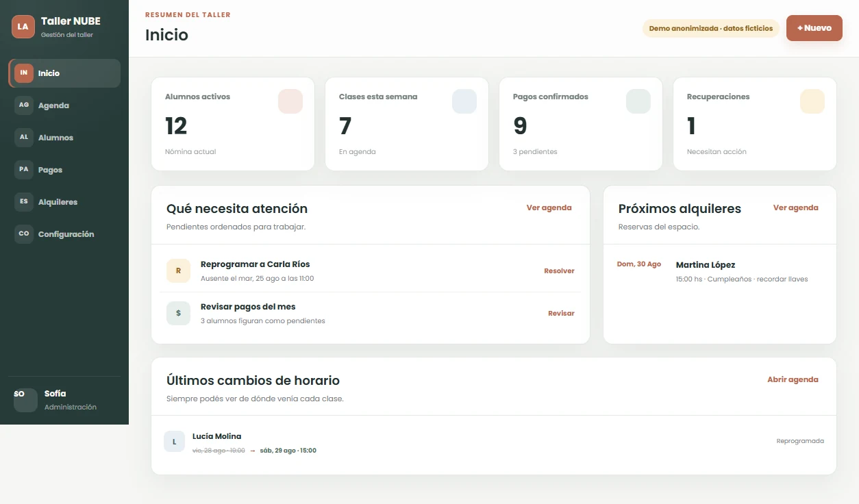Click the green icon on Pagos confirmados card
This screenshot has height=504, width=859.
[638, 101]
